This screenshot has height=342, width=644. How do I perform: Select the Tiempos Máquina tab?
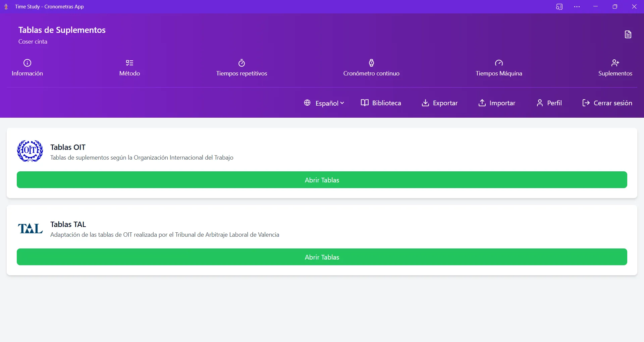pos(499,68)
